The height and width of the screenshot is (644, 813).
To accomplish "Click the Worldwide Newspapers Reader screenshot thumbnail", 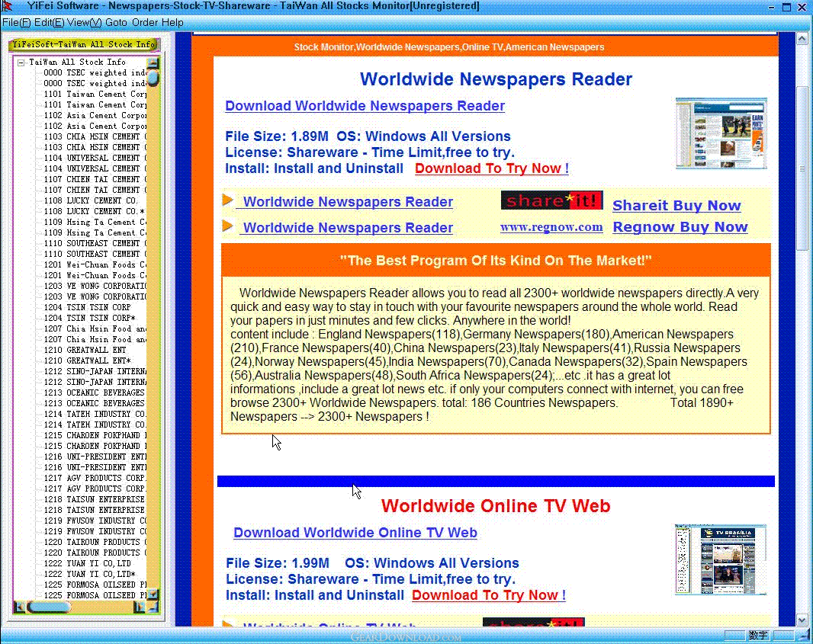I will click(721, 133).
